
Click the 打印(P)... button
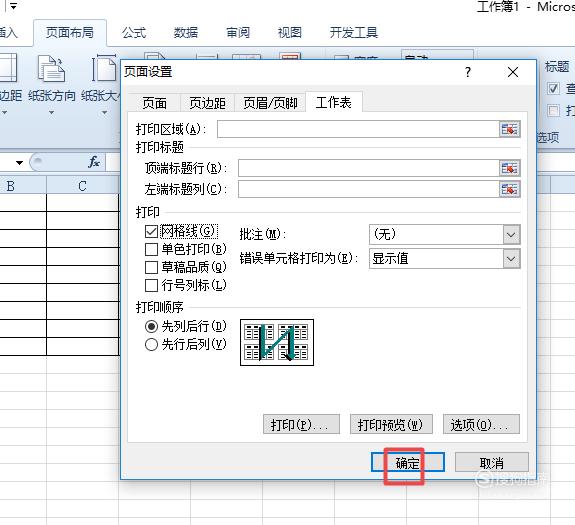[x=301, y=424]
